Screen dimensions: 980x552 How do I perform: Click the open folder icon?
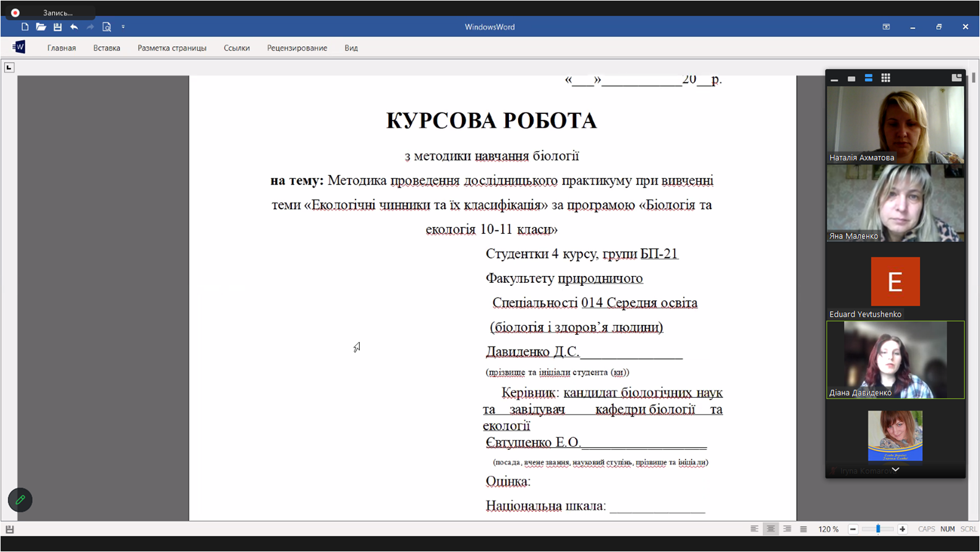point(41,27)
